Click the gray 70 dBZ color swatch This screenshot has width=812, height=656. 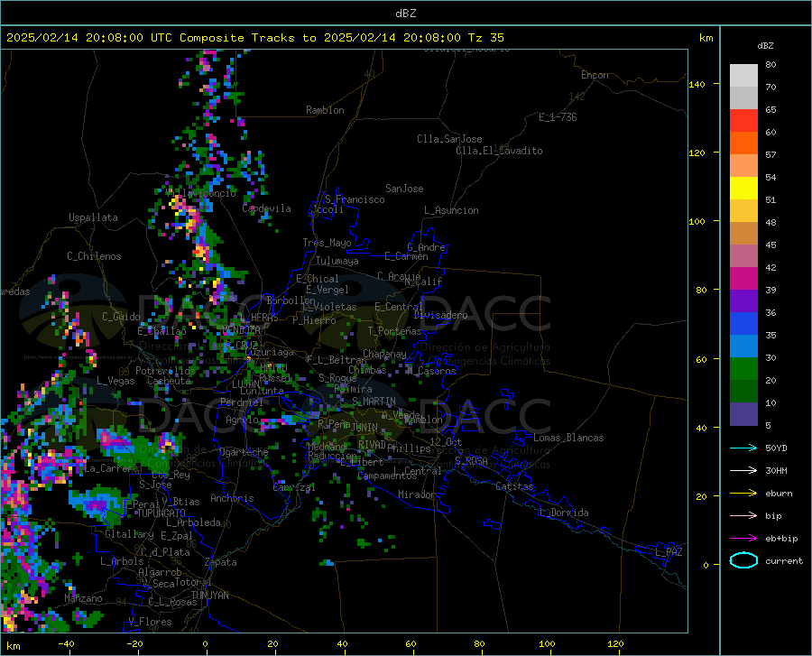(x=743, y=98)
